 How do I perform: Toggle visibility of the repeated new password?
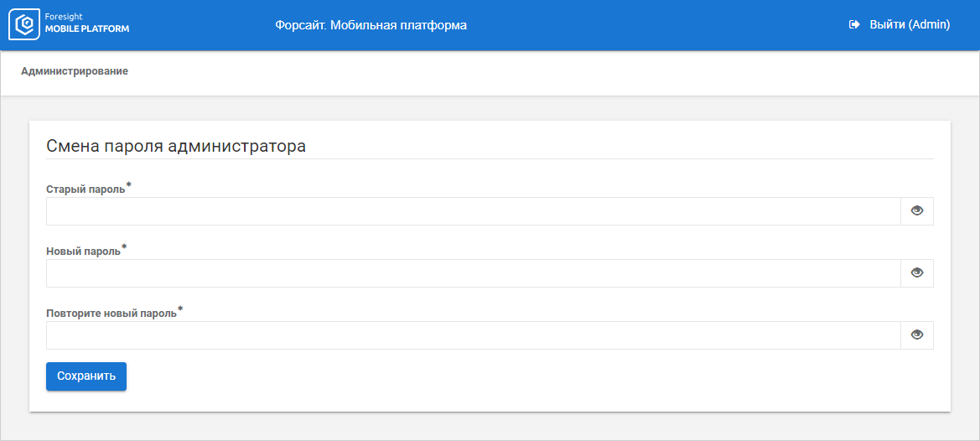(917, 335)
